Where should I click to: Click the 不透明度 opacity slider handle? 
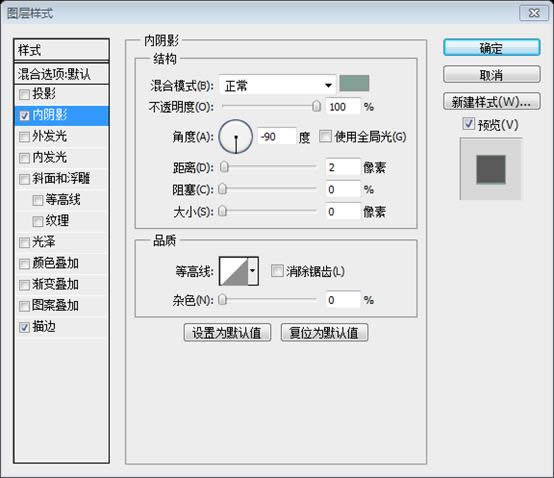click(x=317, y=106)
